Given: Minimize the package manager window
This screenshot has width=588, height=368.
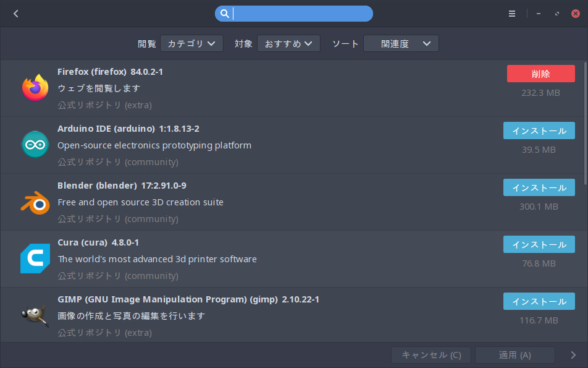Looking at the screenshot, I should (539, 14).
